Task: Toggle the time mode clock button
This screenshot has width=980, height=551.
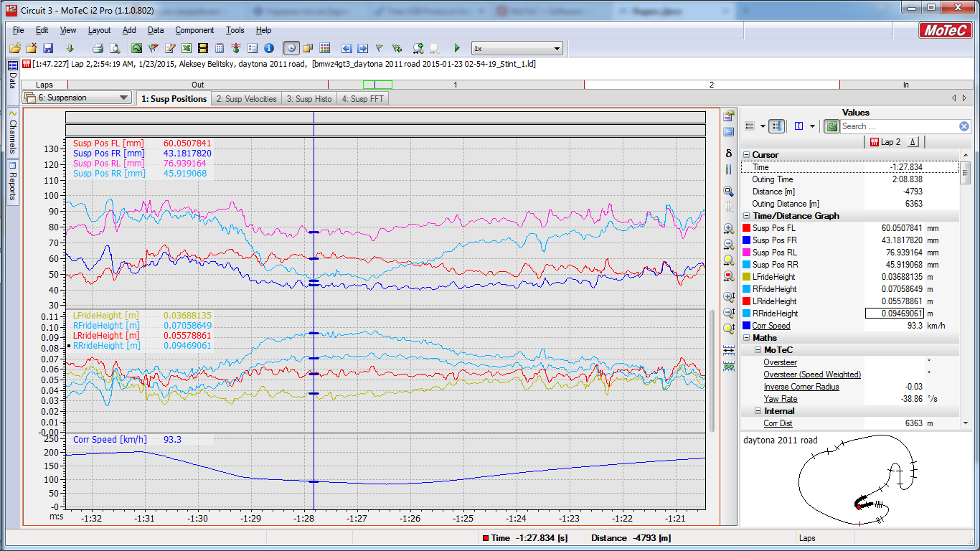Action: click(x=291, y=48)
